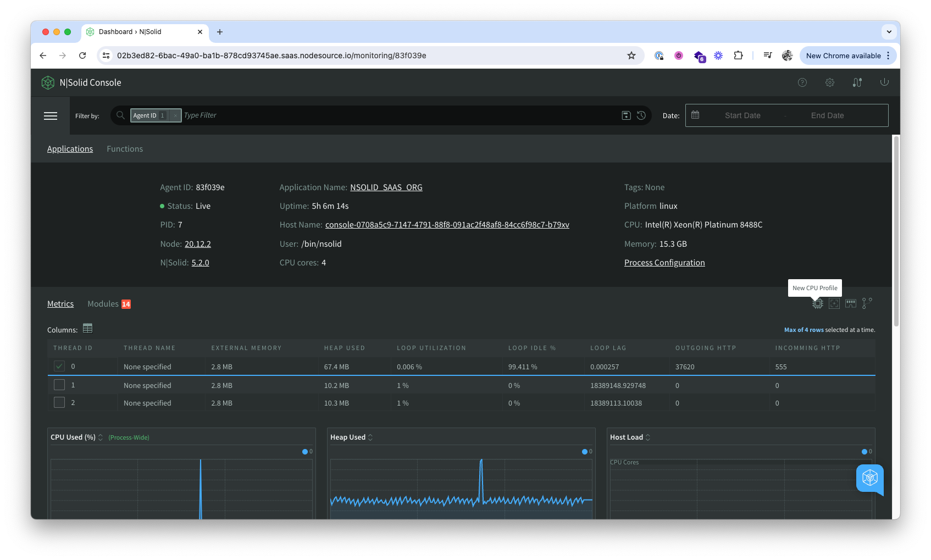931x560 pixels.
Task: Select the Metrics tab
Action: pos(60,304)
